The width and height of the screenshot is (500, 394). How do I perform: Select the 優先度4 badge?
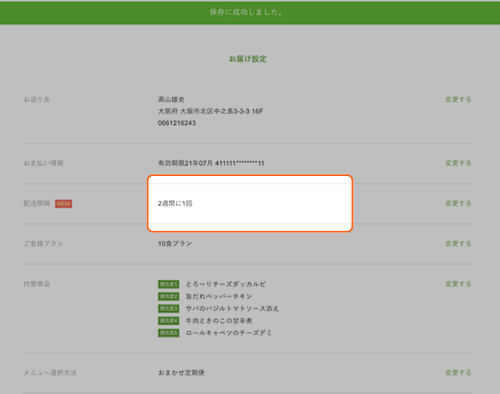(x=168, y=321)
